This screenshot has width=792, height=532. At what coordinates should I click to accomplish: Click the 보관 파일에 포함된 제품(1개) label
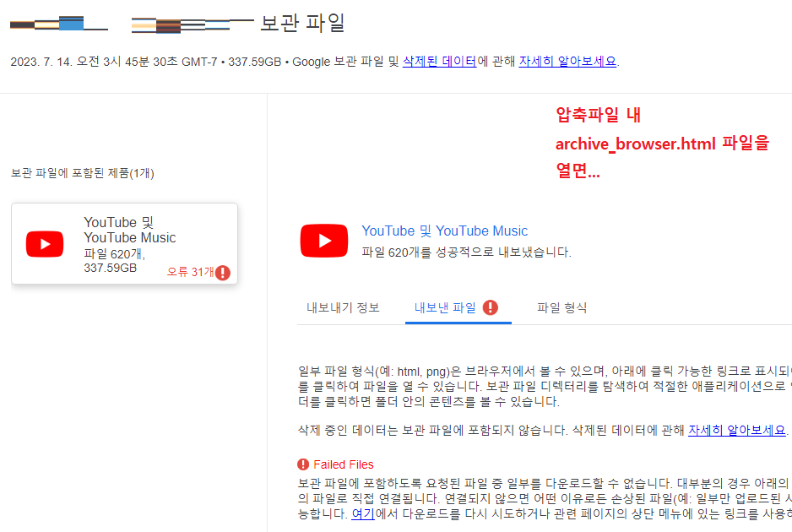click(83, 173)
